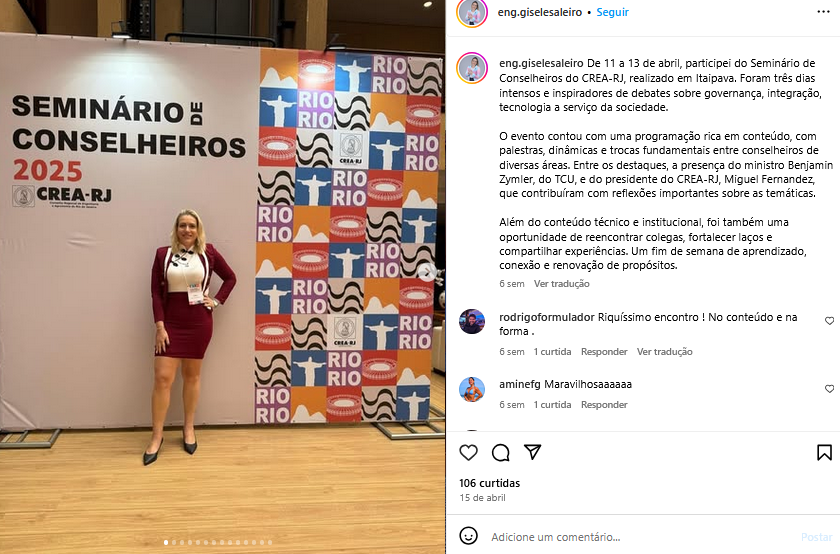Open rodrigoformulador's avatar thumbnail
Screen dimensions: 840x554
point(472,321)
